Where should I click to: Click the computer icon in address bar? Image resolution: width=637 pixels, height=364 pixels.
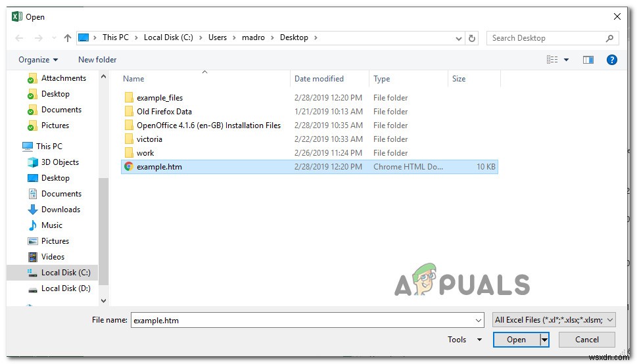pyautogui.click(x=83, y=38)
